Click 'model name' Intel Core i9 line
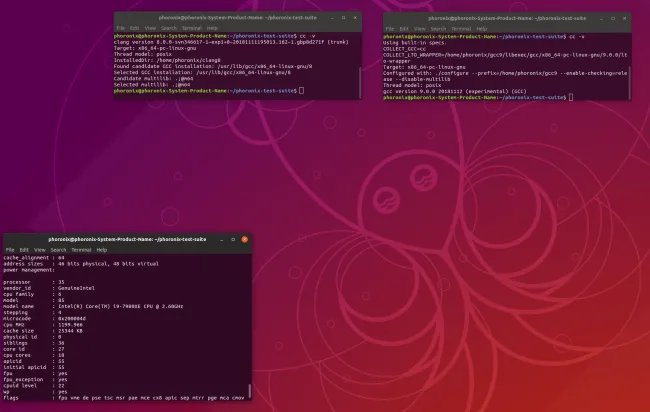The width and height of the screenshot is (650, 412). tap(93, 307)
